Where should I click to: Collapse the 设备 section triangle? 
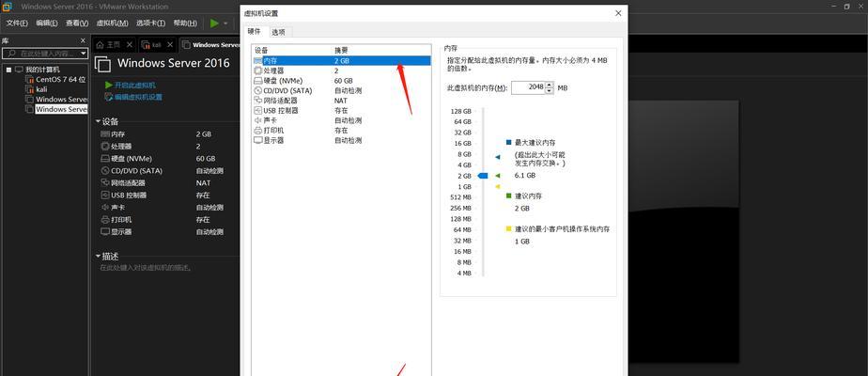tap(98, 121)
